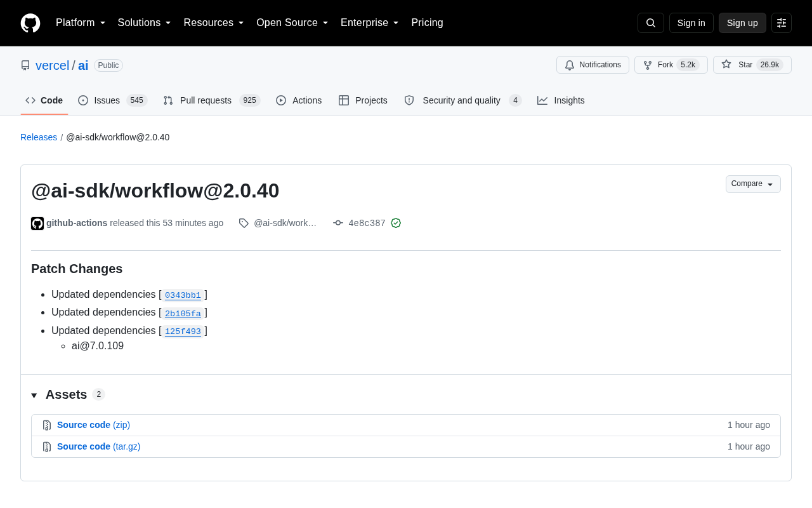The image size is (812, 508).
Task: Fork the vercel/ai repository
Action: pos(671,65)
